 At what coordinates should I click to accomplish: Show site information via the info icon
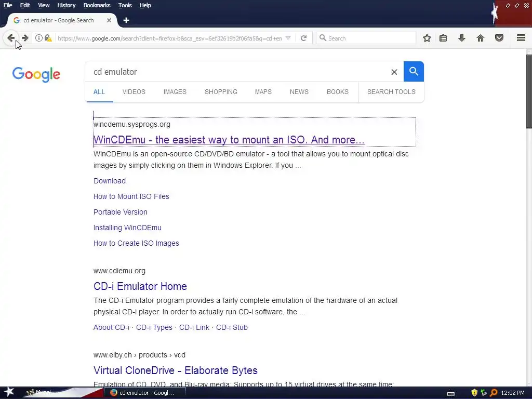click(39, 38)
